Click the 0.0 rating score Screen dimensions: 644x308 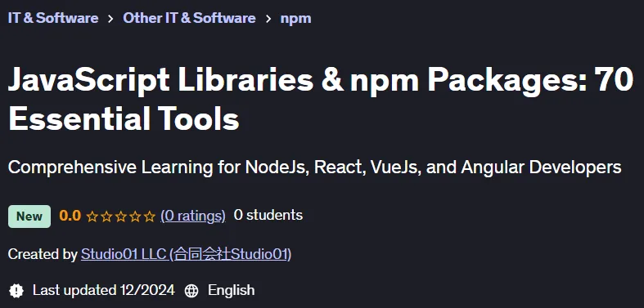pyautogui.click(x=70, y=216)
